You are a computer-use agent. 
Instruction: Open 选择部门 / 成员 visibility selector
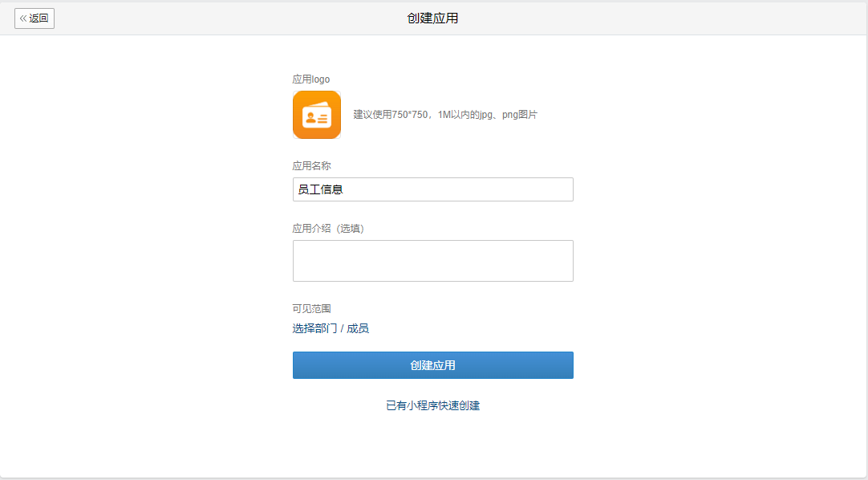pyautogui.click(x=331, y=328)
